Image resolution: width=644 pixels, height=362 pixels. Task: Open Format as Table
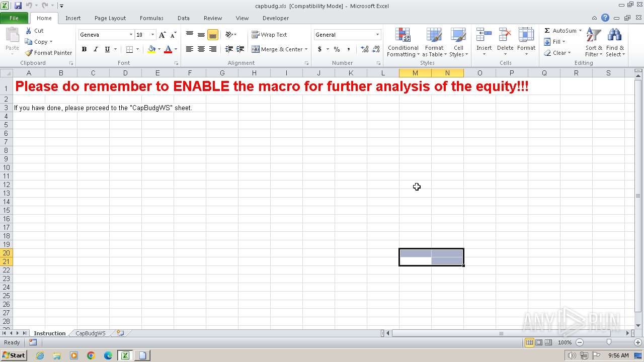(434, 43)
